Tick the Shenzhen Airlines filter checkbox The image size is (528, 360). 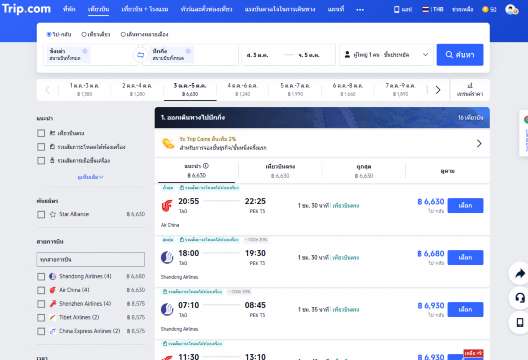(x=41, y=304)
